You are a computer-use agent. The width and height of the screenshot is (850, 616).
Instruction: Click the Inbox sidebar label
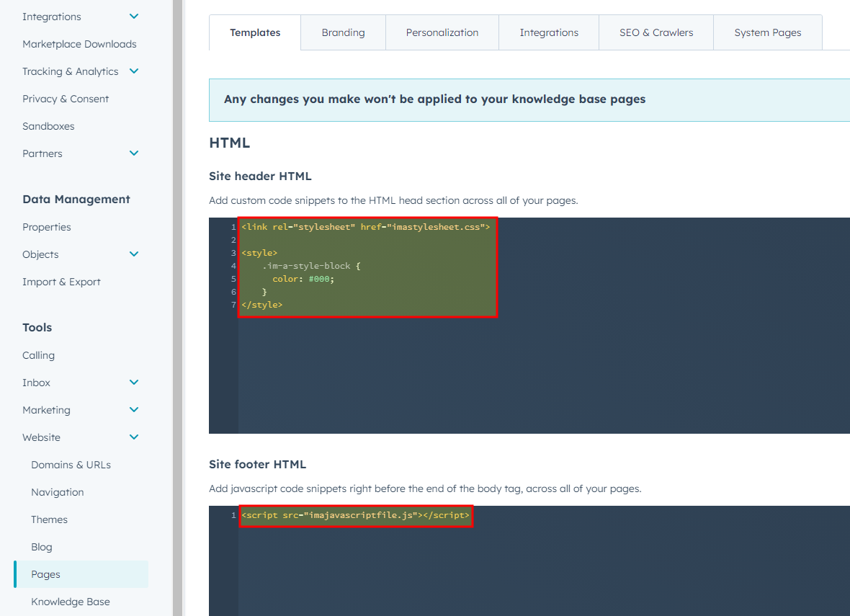pos(36,383)
